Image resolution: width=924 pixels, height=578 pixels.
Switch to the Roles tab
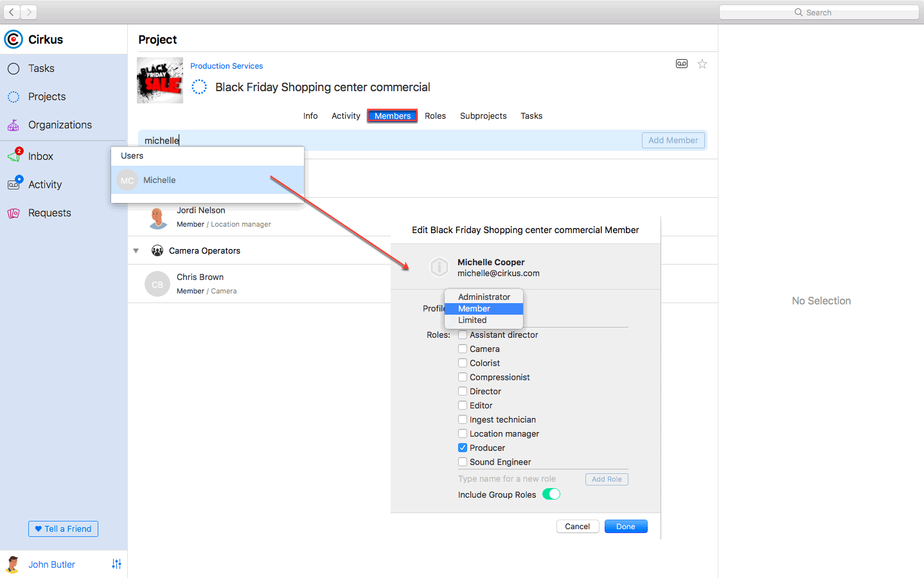435,116
